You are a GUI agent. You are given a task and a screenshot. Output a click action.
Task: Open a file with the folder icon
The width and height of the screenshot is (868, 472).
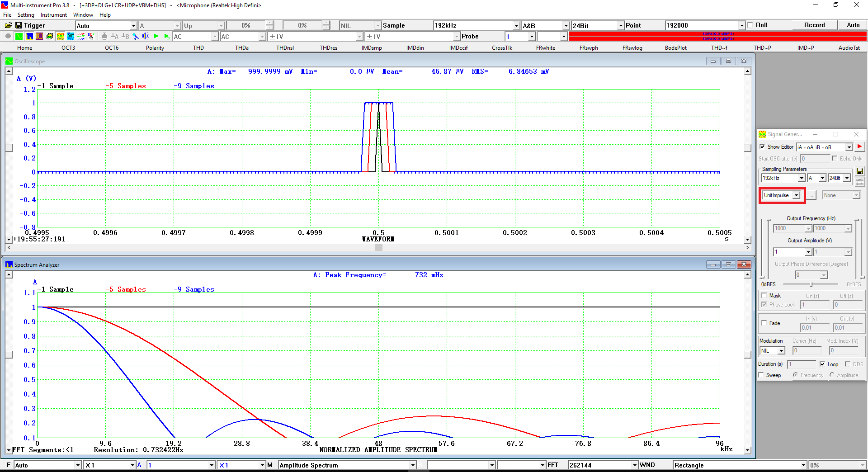click(x=8, y=25)
